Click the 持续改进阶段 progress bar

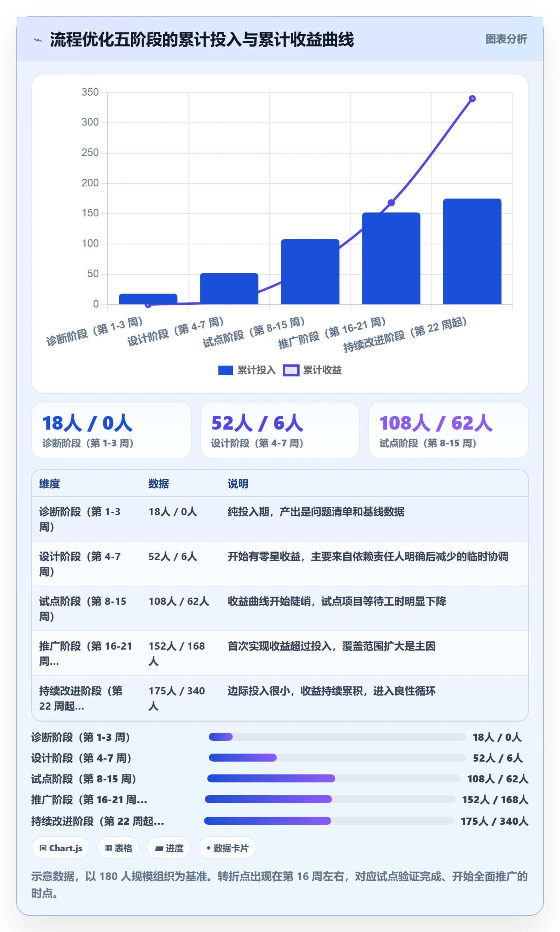pos(329,821)
